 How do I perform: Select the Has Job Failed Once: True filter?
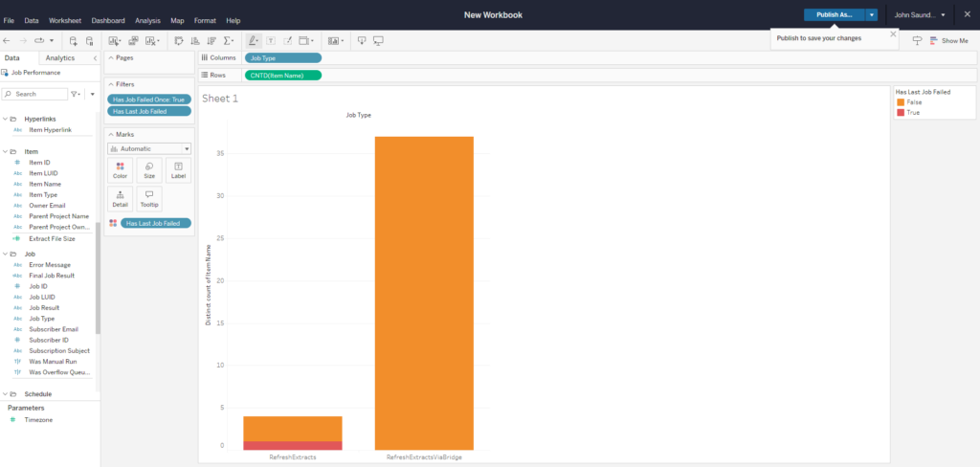148,100
